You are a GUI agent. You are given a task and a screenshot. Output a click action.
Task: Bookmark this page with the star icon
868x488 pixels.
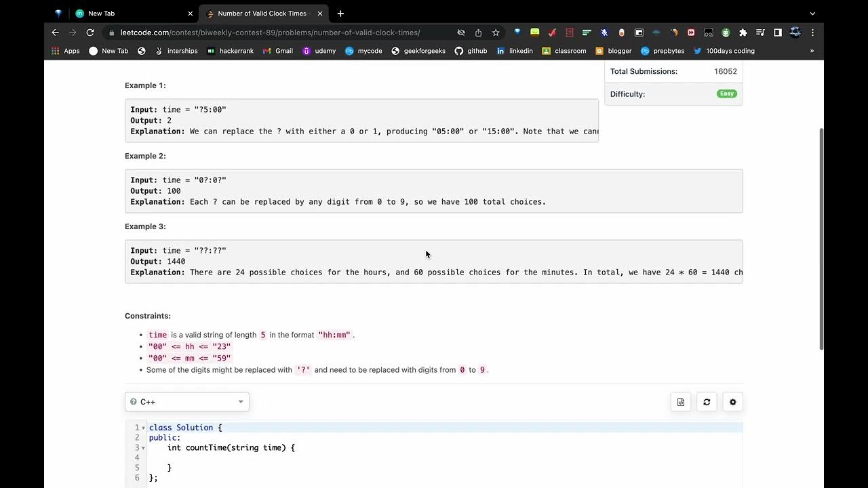496,33
